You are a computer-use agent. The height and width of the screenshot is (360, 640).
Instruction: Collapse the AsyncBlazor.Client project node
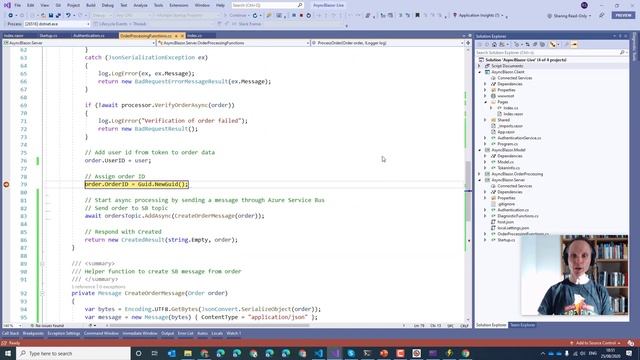click(480, 72)
